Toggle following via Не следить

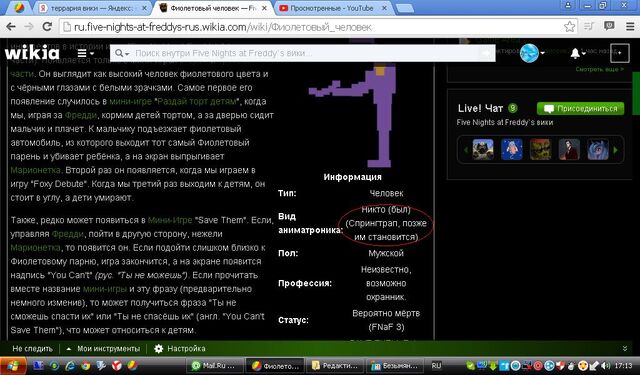point(32,349)
